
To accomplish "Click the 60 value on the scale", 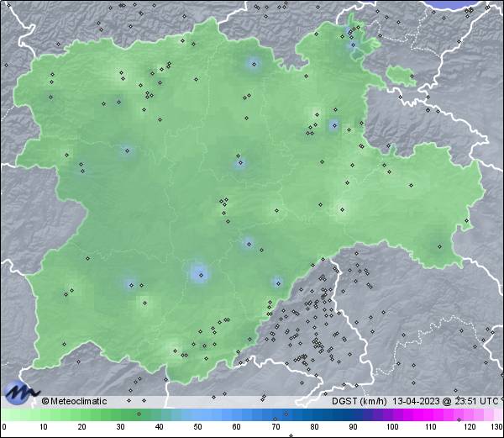I will 237,427.
